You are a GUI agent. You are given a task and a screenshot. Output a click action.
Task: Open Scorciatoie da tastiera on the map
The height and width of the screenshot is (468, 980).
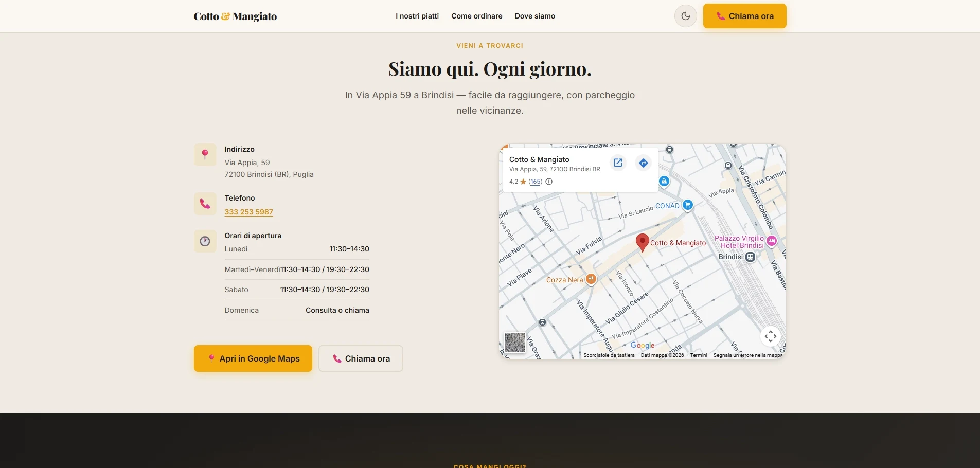(x=609, y=355)
